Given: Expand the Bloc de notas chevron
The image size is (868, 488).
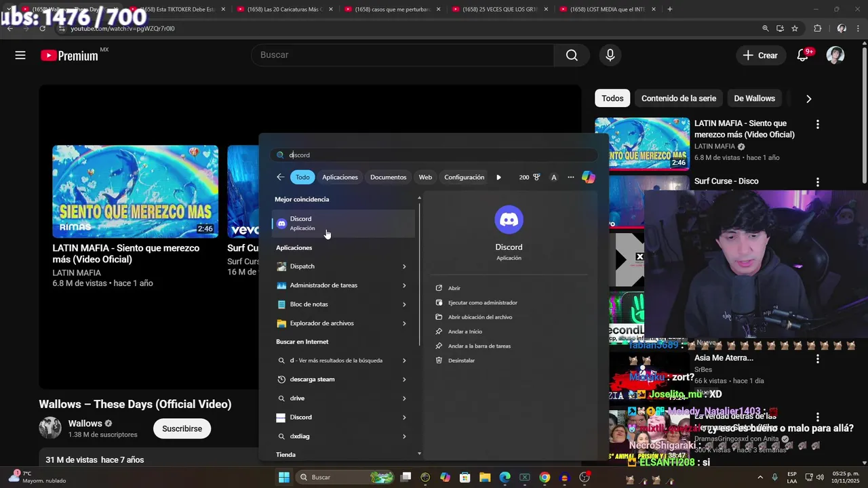Looking at the screenshot, I should (404, 304).
